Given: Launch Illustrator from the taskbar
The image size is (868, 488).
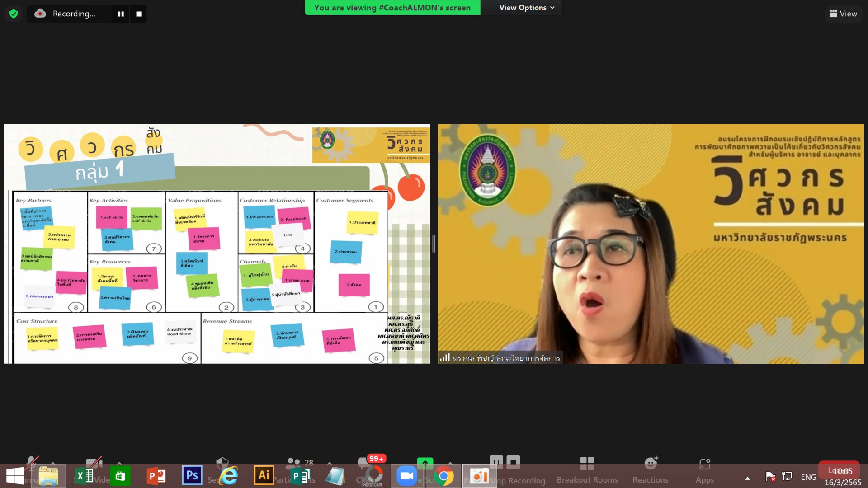Looking at the screenshot, I should [x=264, y=475].
